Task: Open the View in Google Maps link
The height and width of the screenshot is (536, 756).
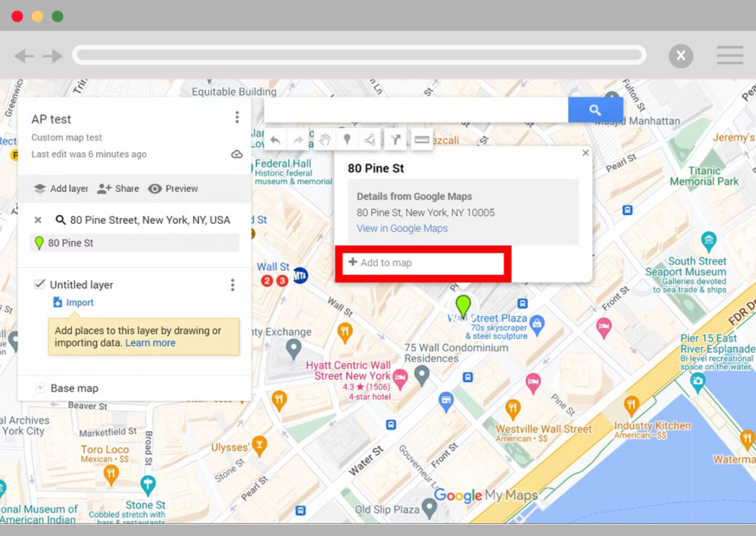Action: (x=401, y=227)
